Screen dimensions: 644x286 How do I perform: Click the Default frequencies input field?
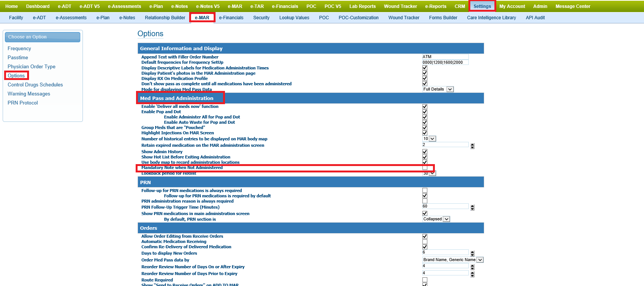click(x=445, y=62)
